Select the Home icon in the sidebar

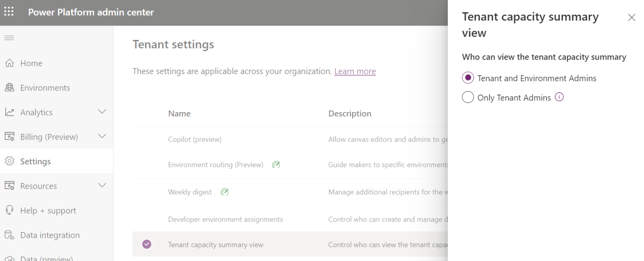tap(9, 63)
